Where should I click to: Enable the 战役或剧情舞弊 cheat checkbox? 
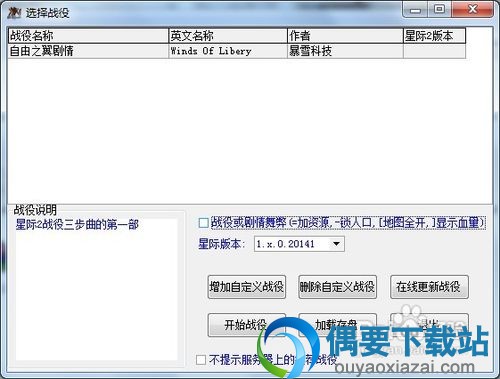(x=203, y=223)
